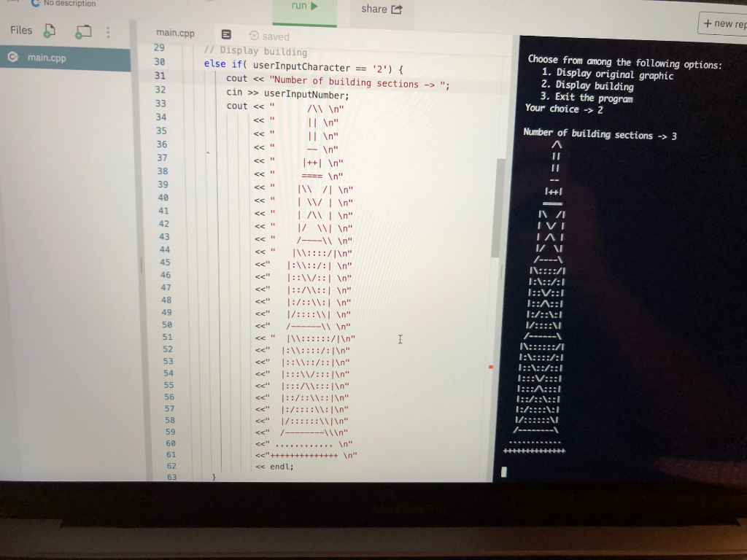Create a new repl
This screenshot has height=560, width=747.
(723, 24)
